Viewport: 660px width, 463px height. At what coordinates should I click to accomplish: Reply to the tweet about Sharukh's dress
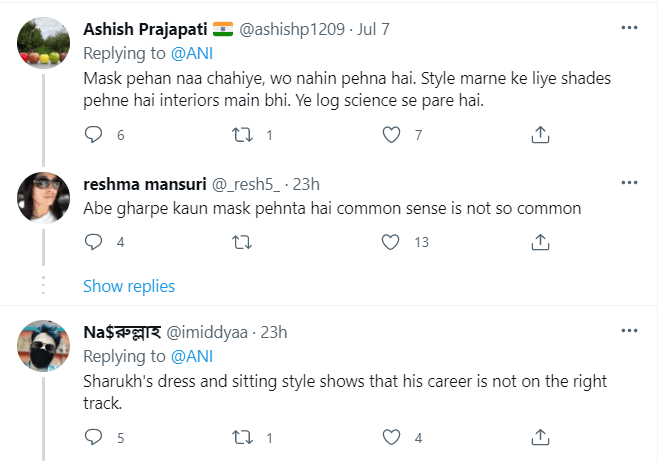tap(93, 437)
